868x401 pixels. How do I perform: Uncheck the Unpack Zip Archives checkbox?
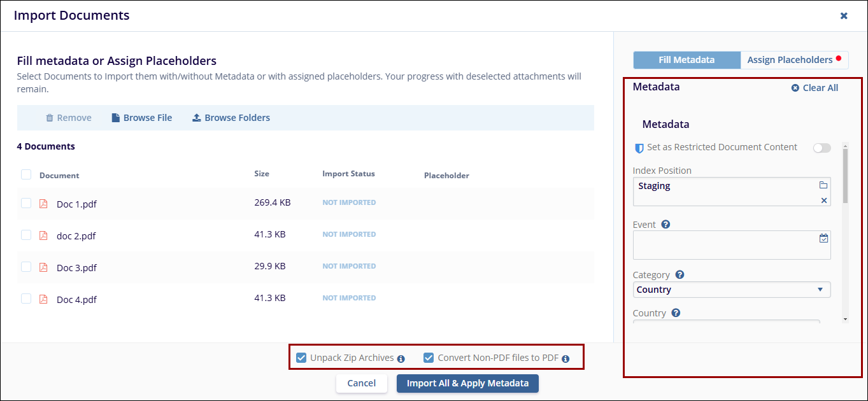[302, 358]
